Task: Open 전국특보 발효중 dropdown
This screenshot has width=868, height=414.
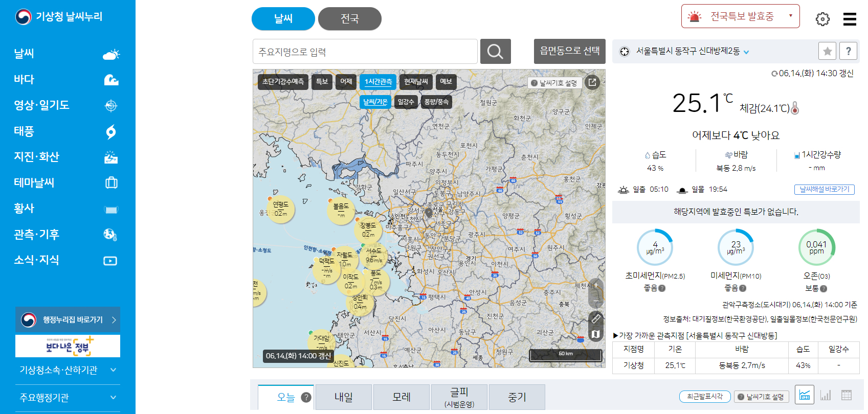Action: [740, 16]
